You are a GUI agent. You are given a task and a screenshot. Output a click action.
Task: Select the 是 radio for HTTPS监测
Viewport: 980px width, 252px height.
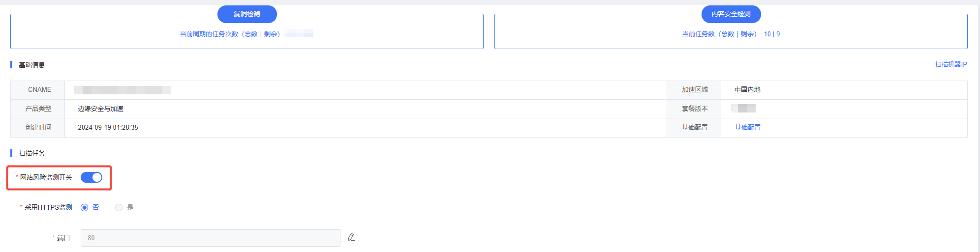(119, 207)
